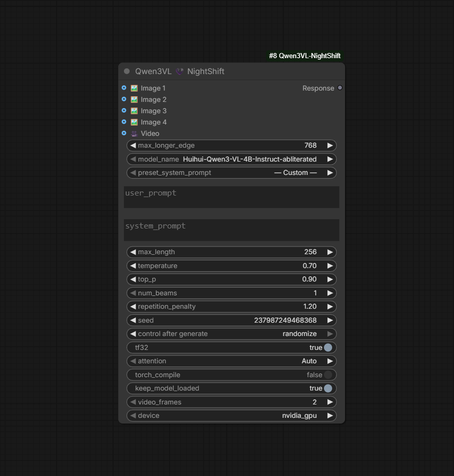The image size is (454, 476).
Task: Decrease max_longer_edge with left arrow
Action: click(133, 146)
